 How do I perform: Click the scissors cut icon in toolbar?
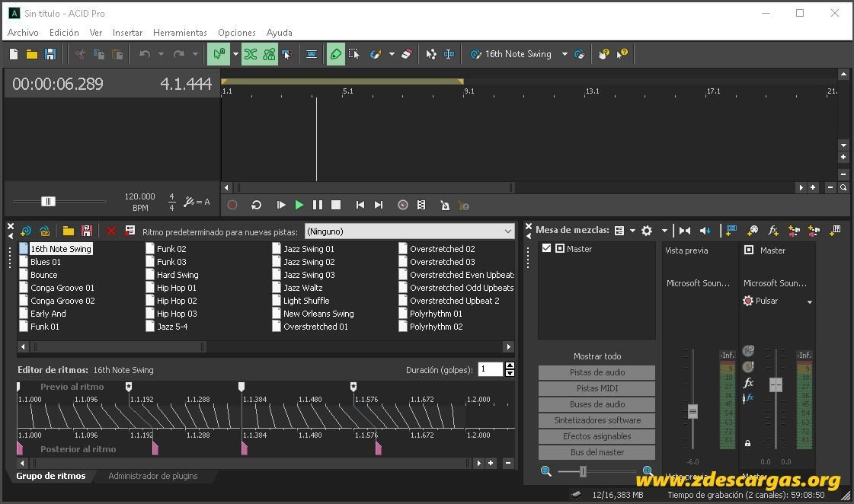[81, 54]
